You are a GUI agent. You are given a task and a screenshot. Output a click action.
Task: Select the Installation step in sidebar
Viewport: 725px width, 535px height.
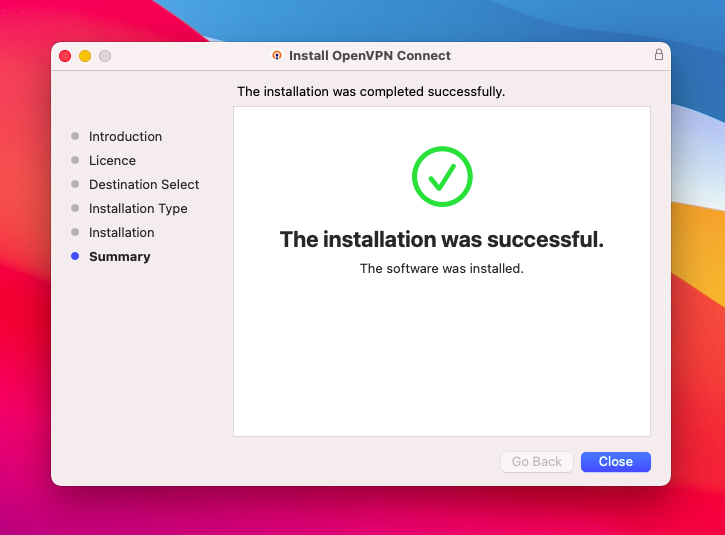click(122, 233)
